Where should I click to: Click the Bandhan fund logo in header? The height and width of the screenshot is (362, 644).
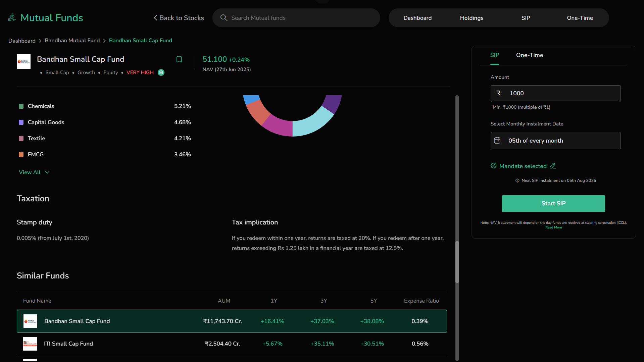(x=23, y=61)
